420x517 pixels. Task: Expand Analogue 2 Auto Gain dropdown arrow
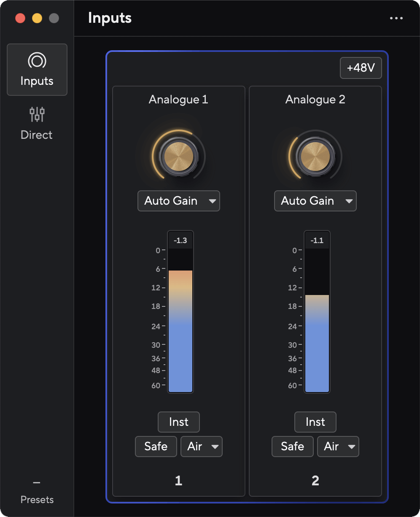point(349,201)
